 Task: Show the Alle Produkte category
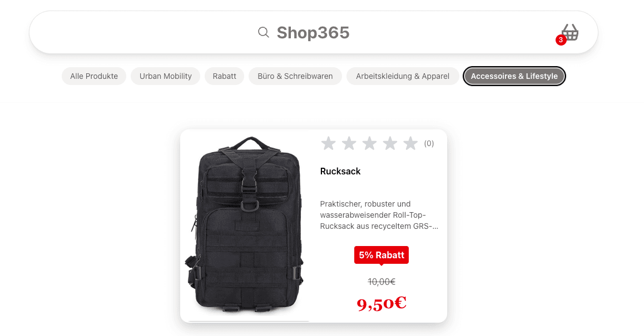[x=93, y=76]
